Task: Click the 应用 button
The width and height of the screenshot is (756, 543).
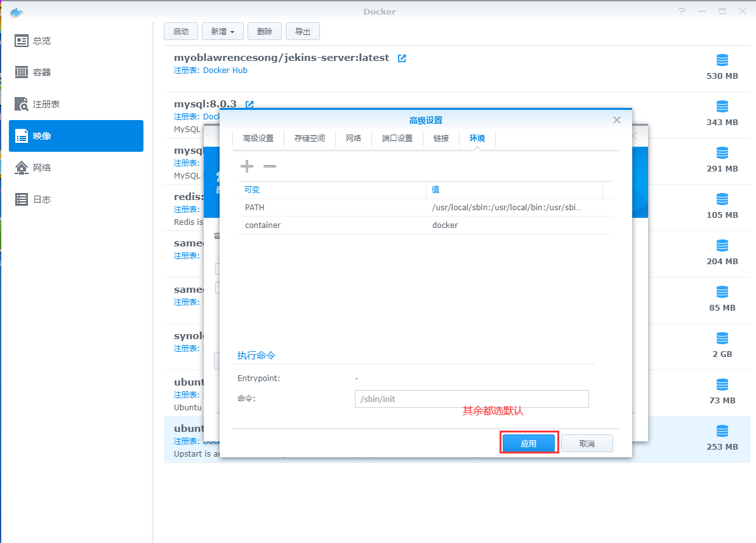Action: click(x=529, y=443)
